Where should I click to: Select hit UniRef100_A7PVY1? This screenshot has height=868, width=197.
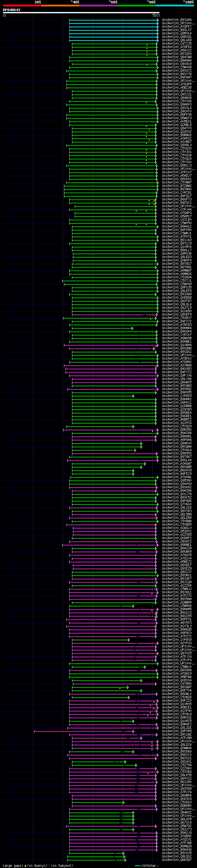point(176,237)
